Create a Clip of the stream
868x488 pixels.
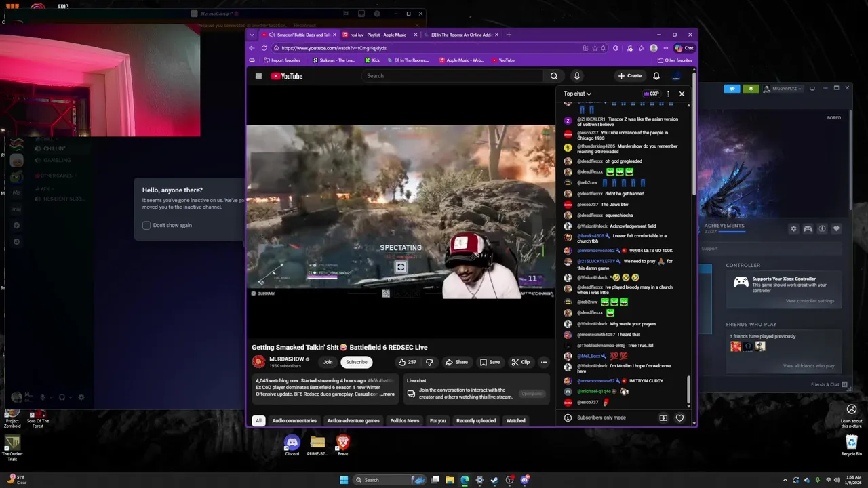[x=521, y=362]
